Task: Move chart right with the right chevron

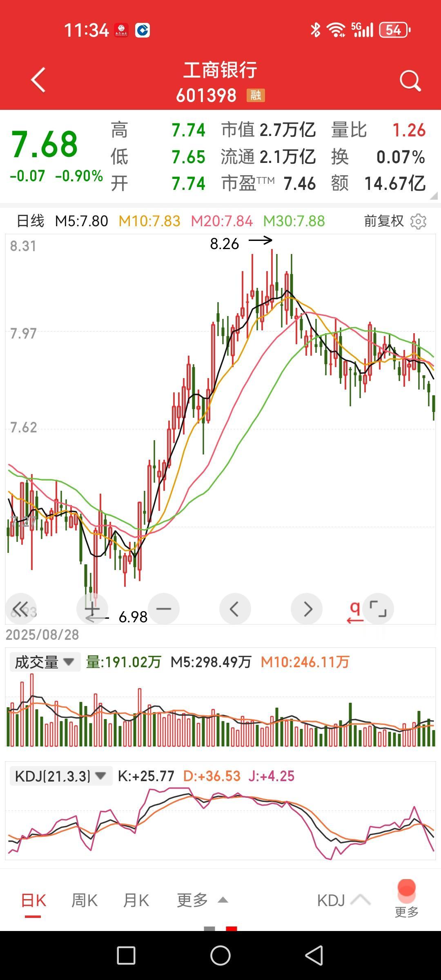Action: point(307,609)
